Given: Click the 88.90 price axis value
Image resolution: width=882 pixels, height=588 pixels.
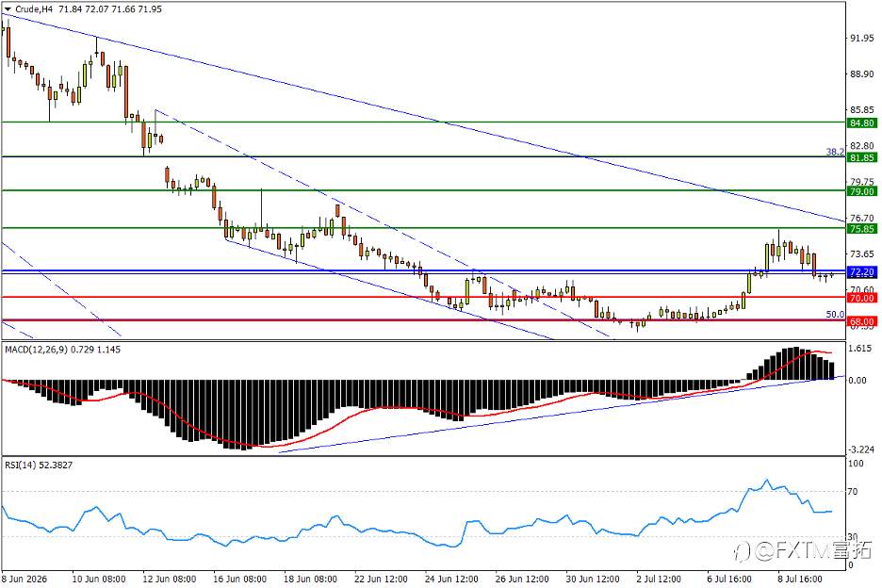Looking at the screenshot, I should tap(862, 73).
